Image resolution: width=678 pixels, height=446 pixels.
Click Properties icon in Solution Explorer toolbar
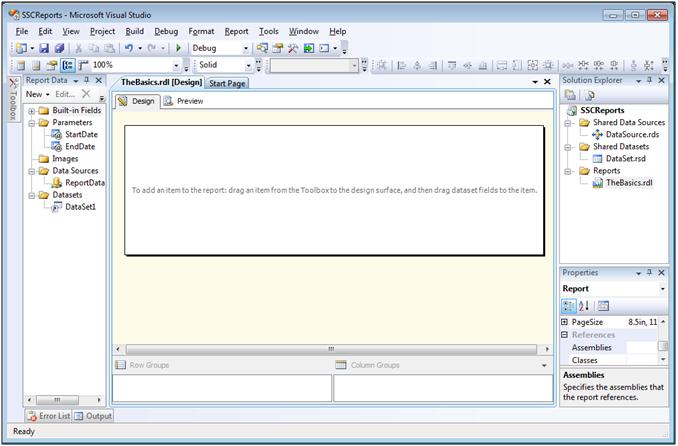pyautogui.click(x=570, y=95)
